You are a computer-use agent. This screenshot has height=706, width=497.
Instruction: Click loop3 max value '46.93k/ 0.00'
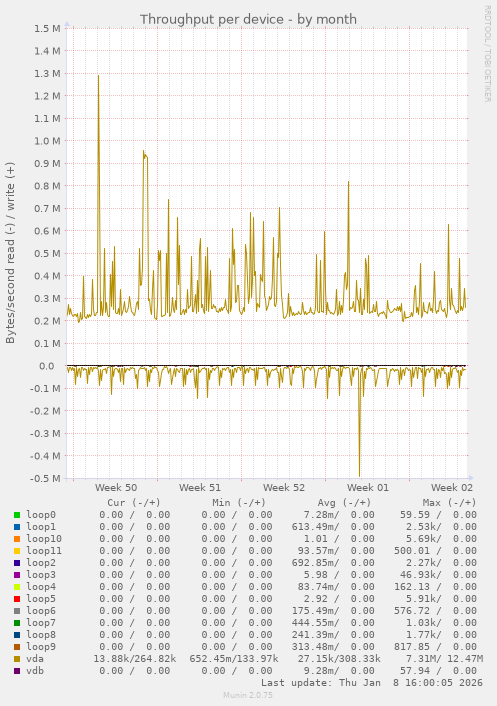point(438,575)
